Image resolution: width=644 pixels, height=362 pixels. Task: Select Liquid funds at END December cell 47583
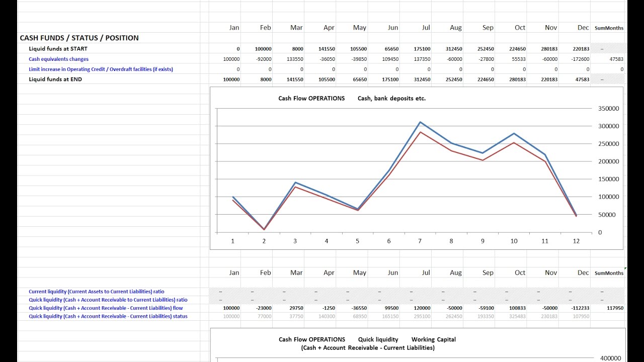click(x=582, y=79)
